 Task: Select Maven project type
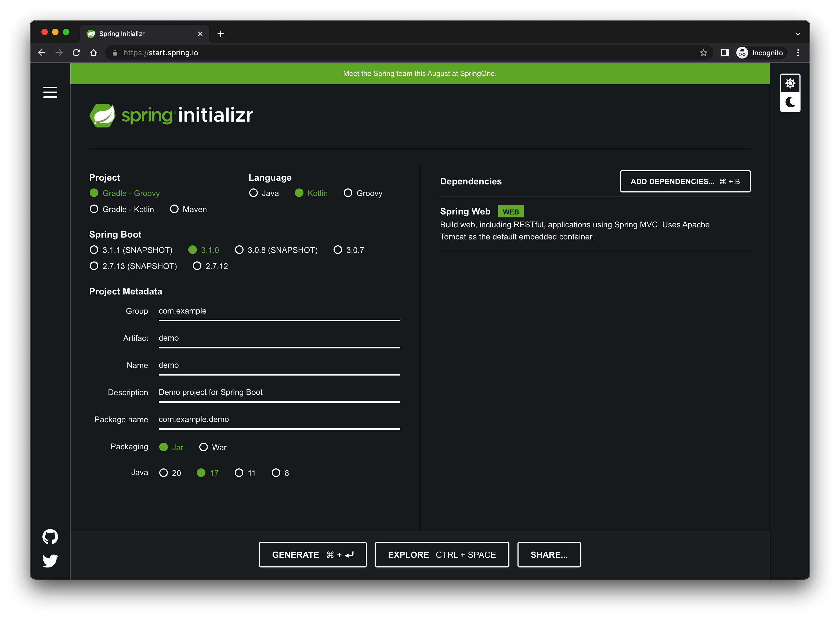174,209
